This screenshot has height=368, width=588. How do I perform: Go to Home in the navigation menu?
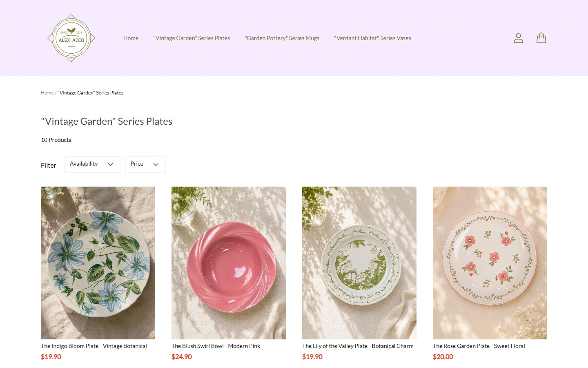click(x=131, y=38)
